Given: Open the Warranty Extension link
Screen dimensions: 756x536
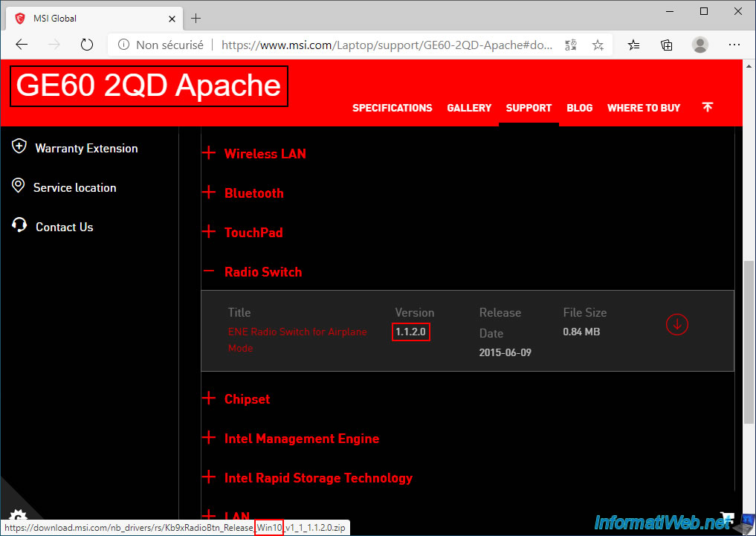Looking at the screenshot, I should tap(87, 149).
